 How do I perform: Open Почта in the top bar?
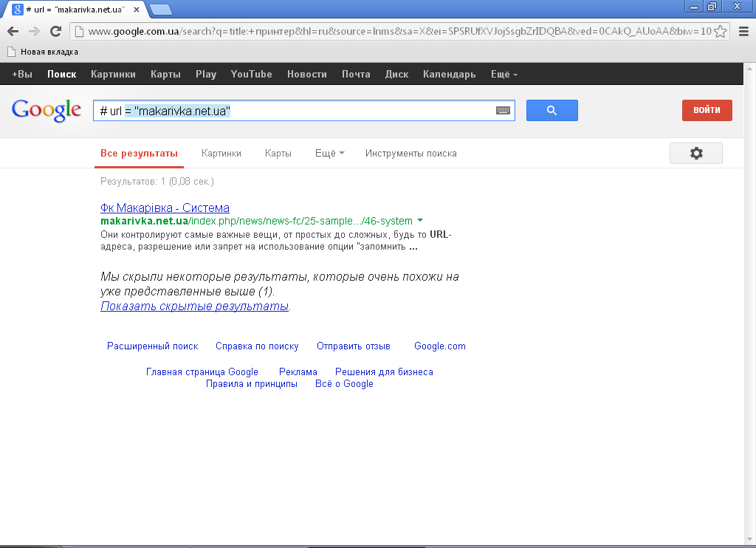pos(356,75)
